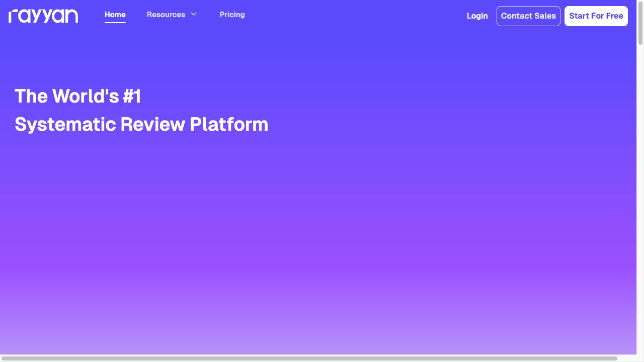This screenshot has width=644, height=362.
Task: Open the Home nav item
Action: 115,15
